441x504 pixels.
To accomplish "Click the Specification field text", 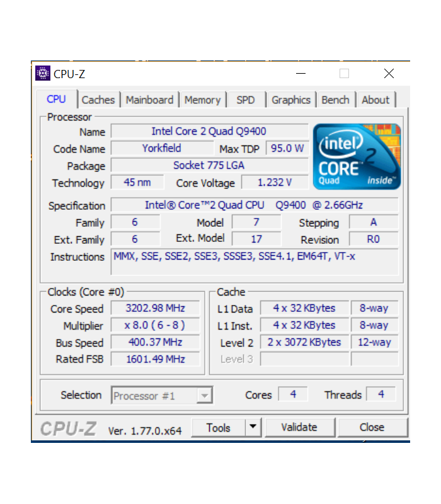I will (x=255, y=205).
